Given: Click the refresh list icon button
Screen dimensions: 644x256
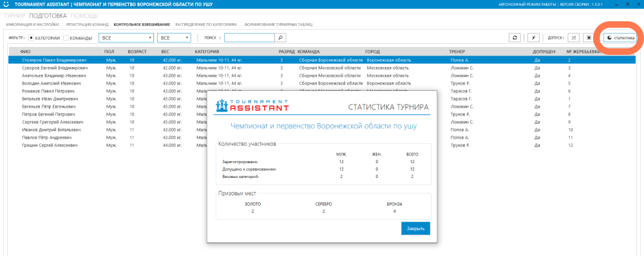Looking at the screenshot, I should (514, 37).
